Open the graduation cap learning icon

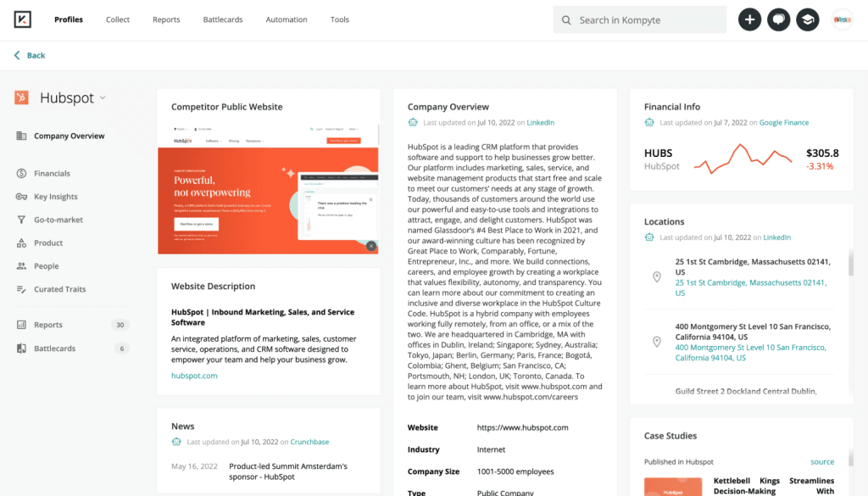(807, 20)
